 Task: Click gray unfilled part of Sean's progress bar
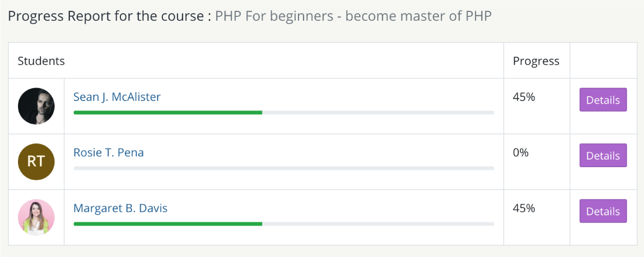coord(378,113)
